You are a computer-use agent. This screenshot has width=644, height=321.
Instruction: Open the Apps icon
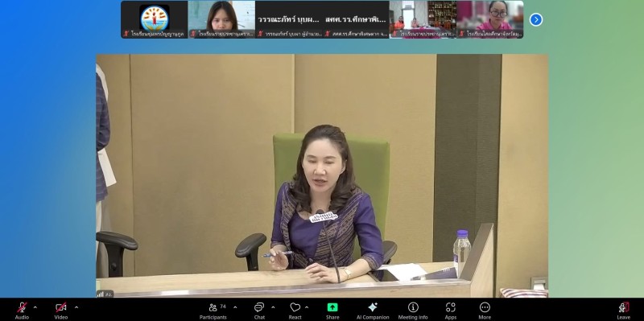coord(451,307)
